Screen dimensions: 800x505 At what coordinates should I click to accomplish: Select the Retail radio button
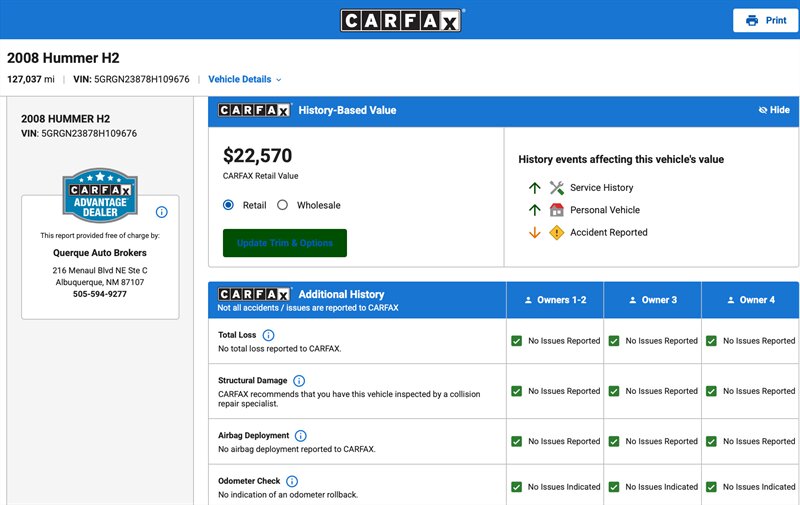coord(228,205)
